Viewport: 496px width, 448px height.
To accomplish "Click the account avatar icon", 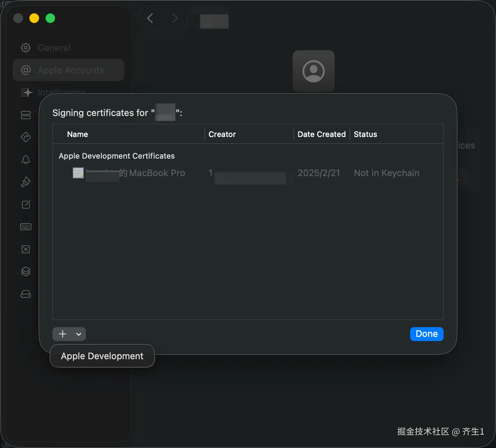I will [314, 71].
